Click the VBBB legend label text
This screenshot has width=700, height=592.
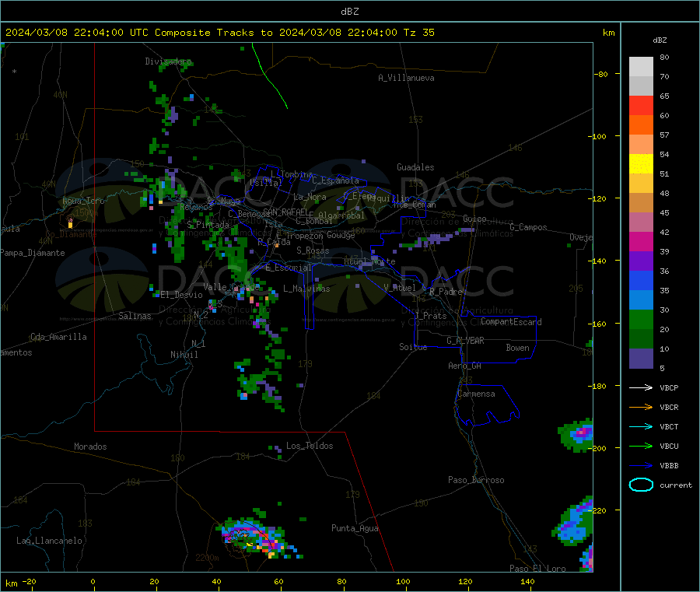(x=669, y=466)
